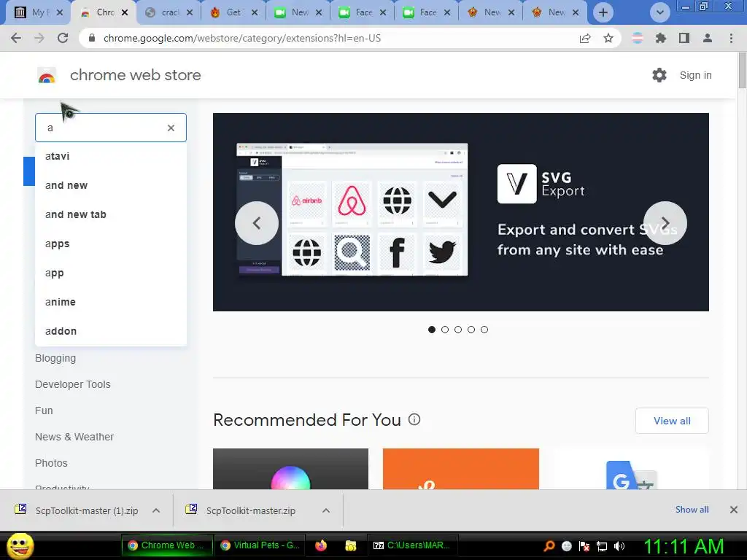
Task: Choose the apps search suggestion
Action: click(x=111, y=244)
